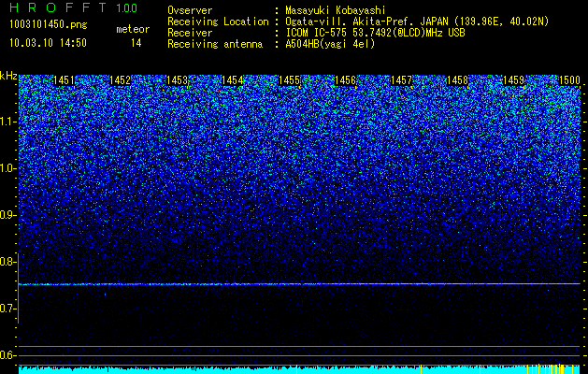The width and height of the screenshot is (588, 374).
Task: Click the 0.7 kHz axis label
Action: coord(7,309)
